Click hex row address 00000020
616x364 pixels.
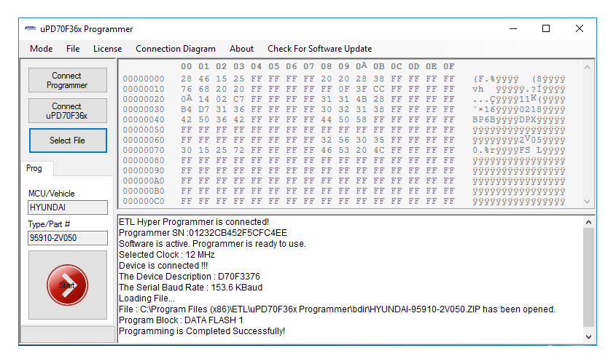pyautogui.click(x=144, y=99)
